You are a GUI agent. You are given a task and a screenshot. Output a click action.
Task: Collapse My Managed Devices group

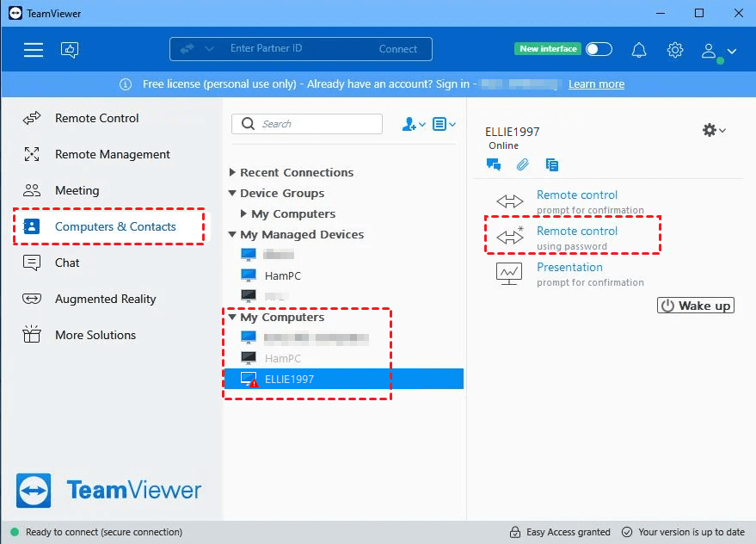point(232,235)
